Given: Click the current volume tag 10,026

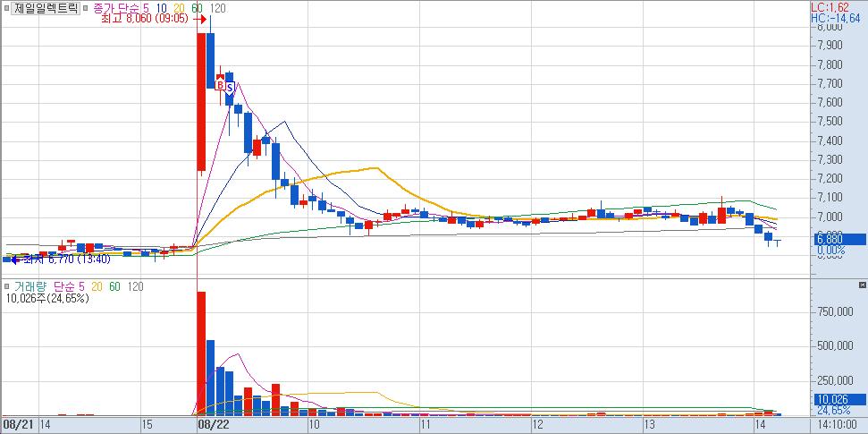Looking at the screenshot, I should 839,399.
